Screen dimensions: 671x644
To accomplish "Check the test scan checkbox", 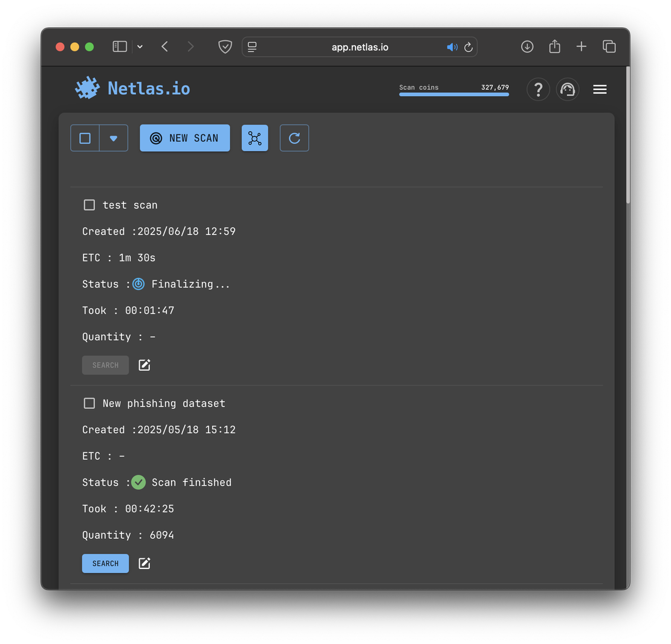I will [x=89, y=205].
